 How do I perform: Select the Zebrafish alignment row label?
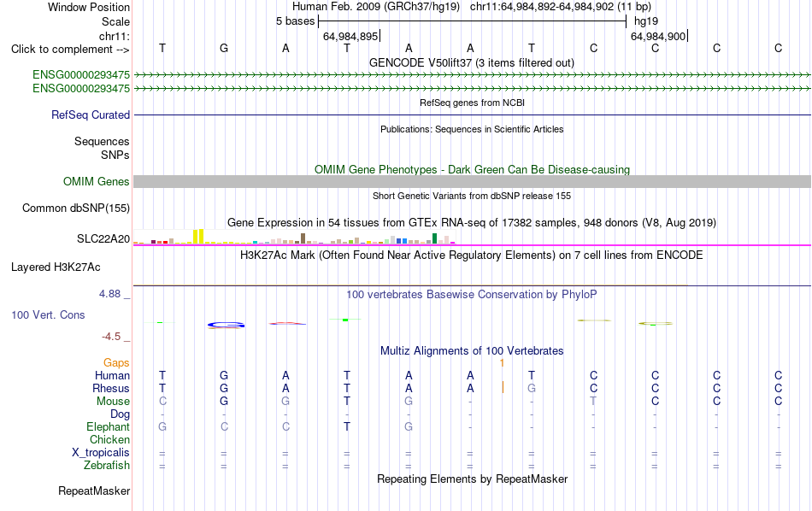pos(106,466)
